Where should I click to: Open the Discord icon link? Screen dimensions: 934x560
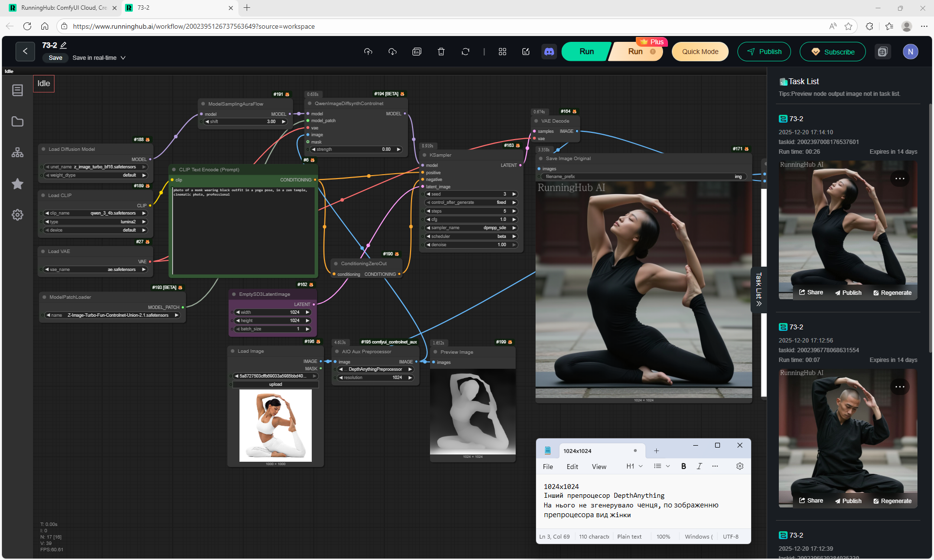click(549, 52)
